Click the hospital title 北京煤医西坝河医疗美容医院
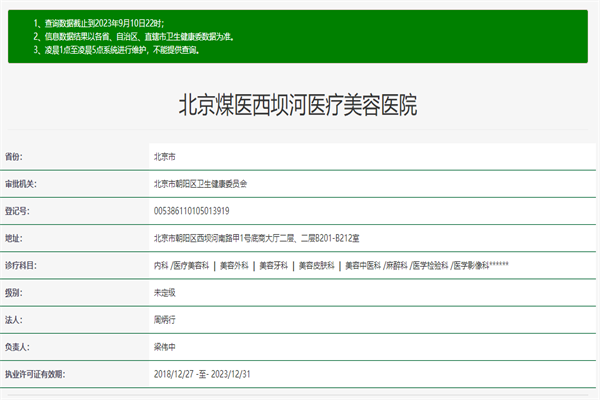600x400 pixels. 298,105
